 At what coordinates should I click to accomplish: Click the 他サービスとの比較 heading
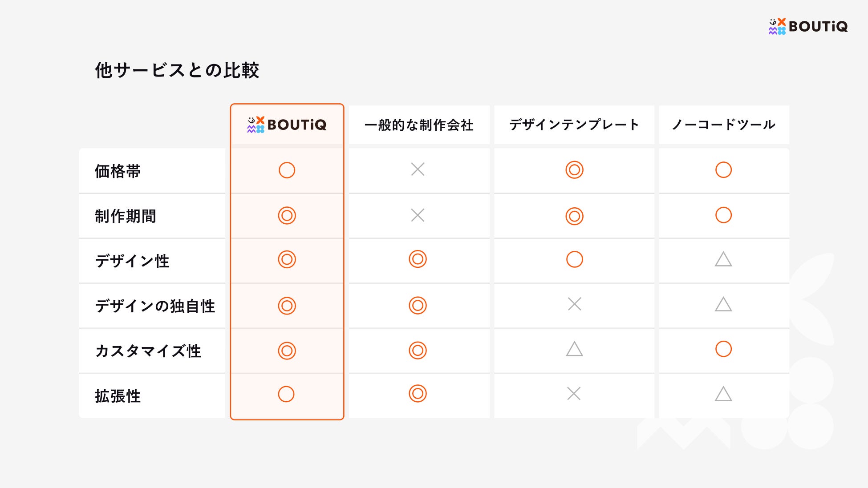[177, 70]
